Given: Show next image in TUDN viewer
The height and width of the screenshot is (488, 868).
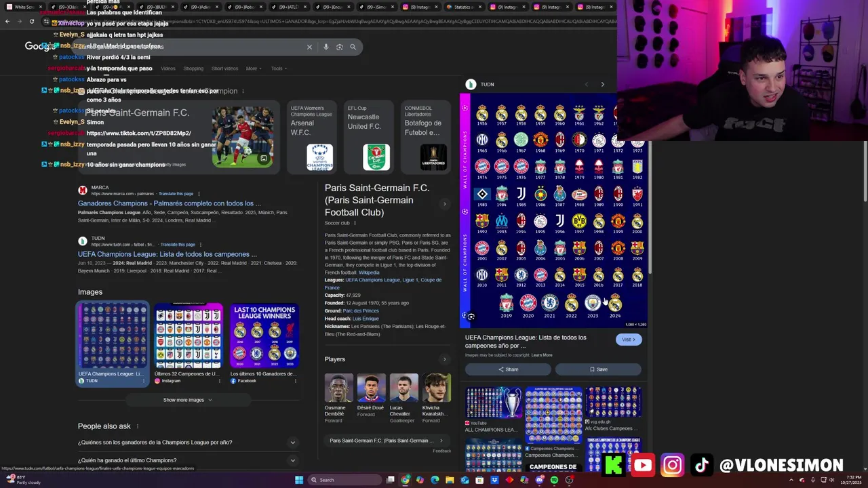Looking at the screenshot, I should [602, 84].
